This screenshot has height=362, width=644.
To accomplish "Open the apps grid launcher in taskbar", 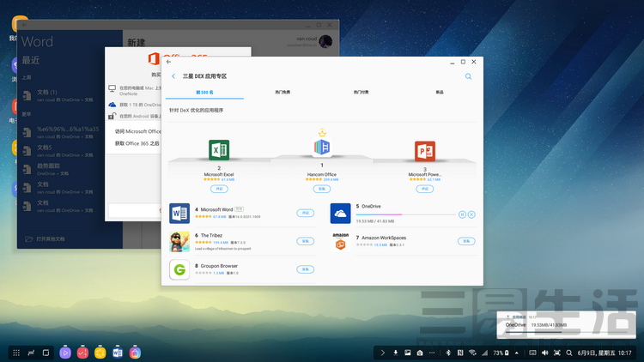I will coord(15,353).
